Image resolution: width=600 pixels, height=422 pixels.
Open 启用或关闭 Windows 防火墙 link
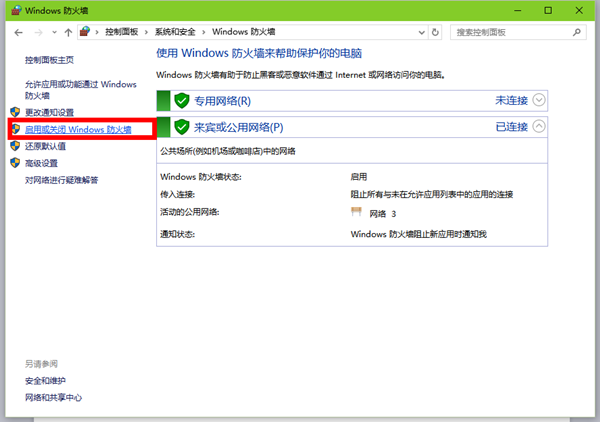pyautogui.click(x=78, y=129)
